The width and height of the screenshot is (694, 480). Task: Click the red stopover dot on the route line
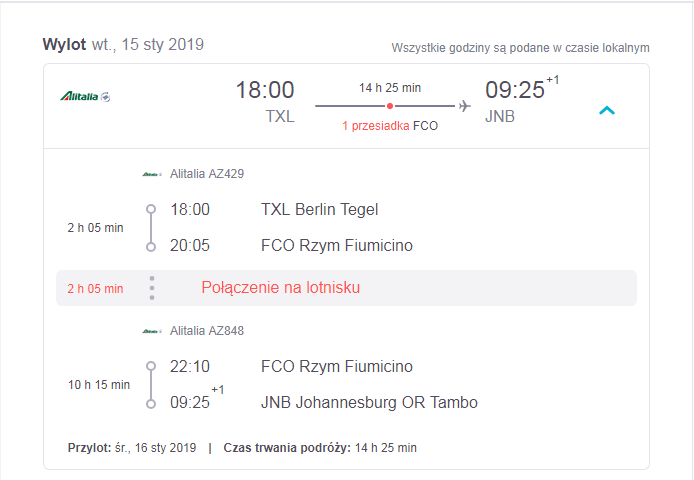pos(389,106)
